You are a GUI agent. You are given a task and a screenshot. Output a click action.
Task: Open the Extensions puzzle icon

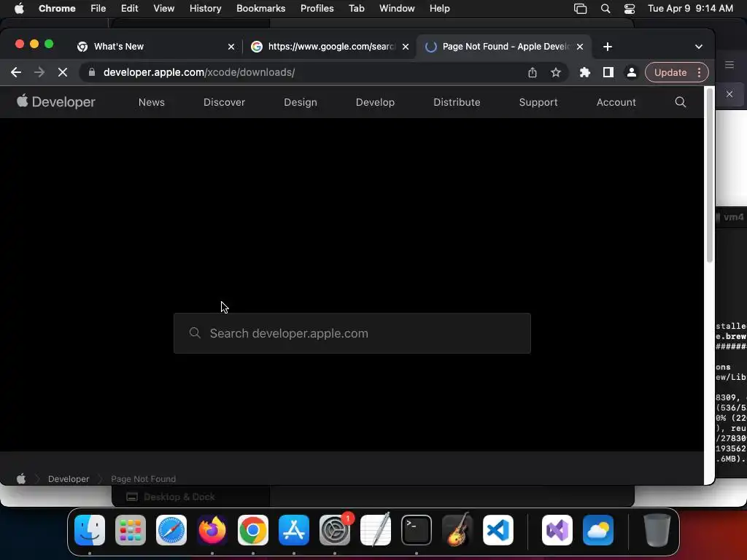point(584,72)
